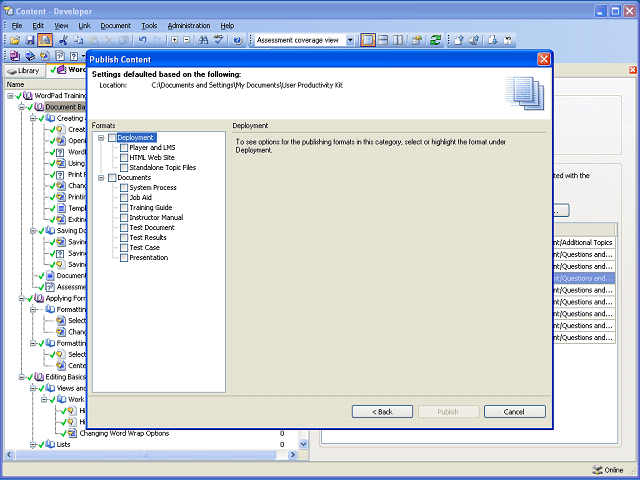Check the Instructor Manual checkbox
The image size is (640, 480).
(124, 218)
